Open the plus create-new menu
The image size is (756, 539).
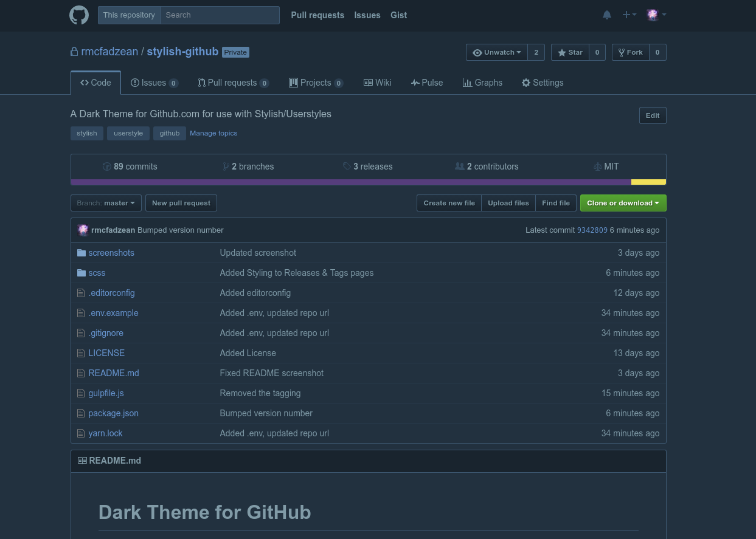(629, 15)
